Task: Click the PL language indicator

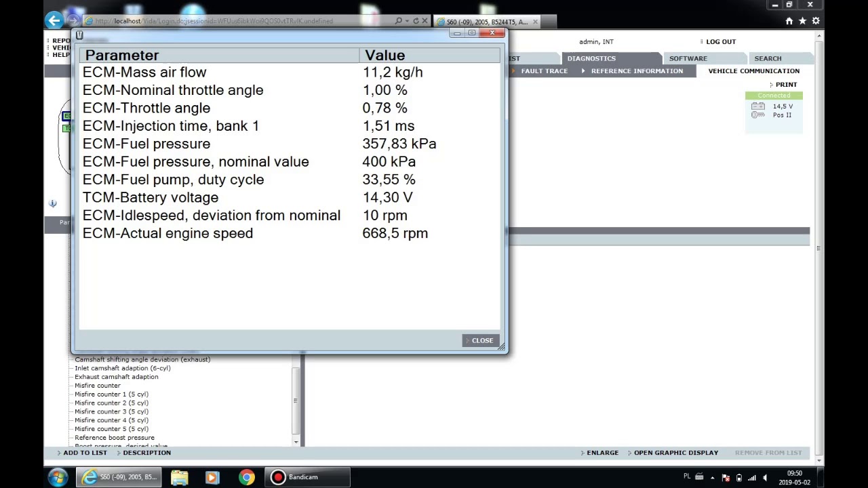Action: click(x=687, y=476)
